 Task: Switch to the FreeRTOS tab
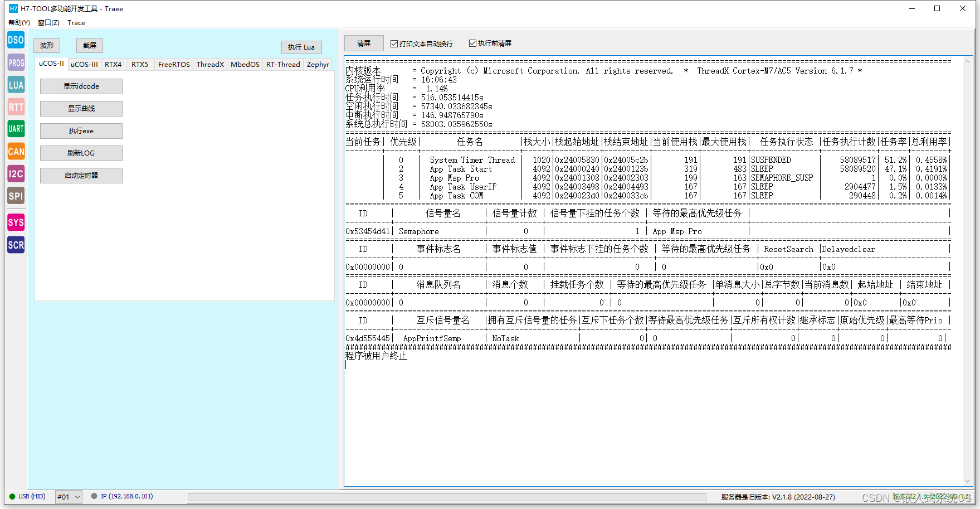click(x=174, y=64)
